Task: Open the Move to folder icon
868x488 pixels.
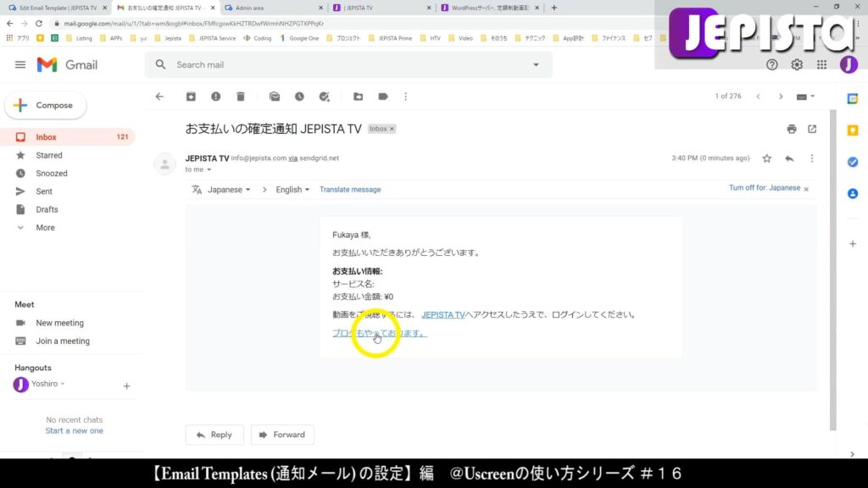Action: [359, 97]
